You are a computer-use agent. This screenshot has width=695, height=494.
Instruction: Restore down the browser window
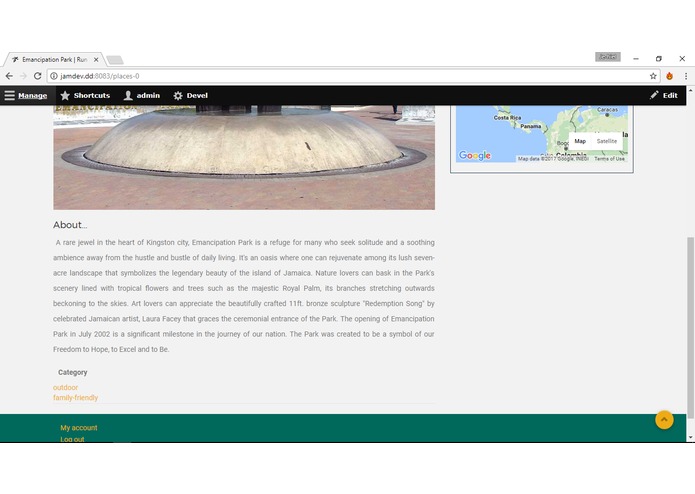pyautogui.click(x=659, y=58)
